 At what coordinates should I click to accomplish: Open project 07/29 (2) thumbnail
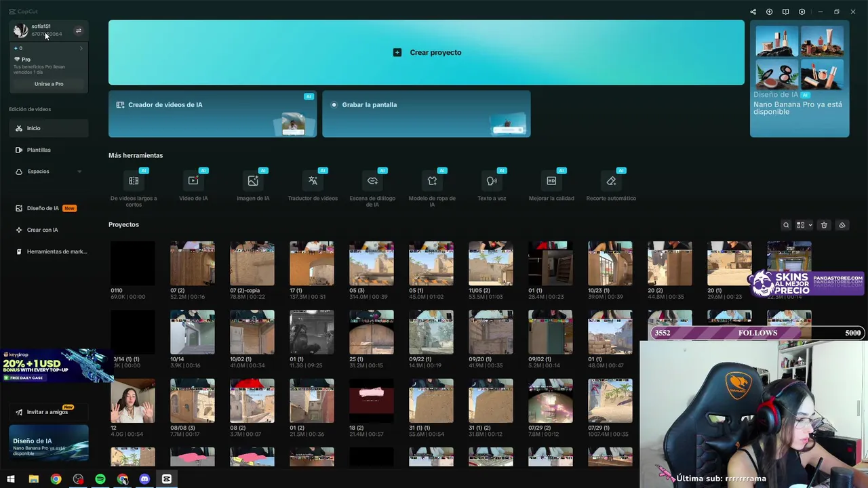pyautogui.click(x=551, y=401)
